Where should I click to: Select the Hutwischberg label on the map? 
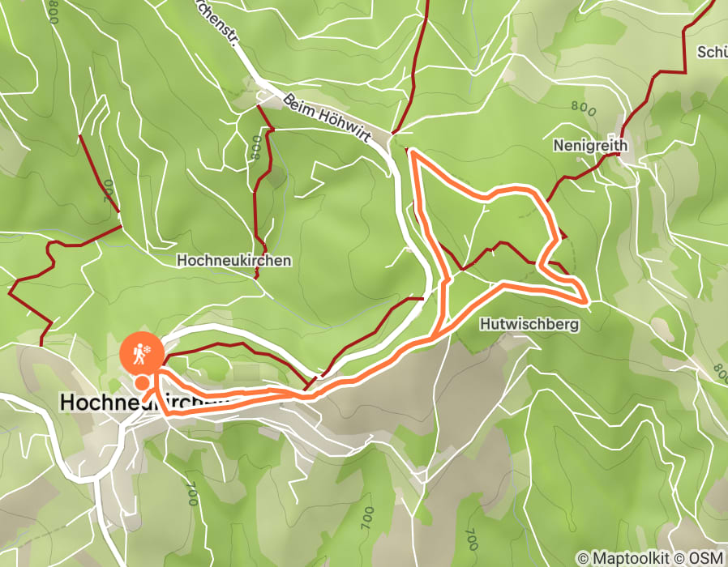529,323
